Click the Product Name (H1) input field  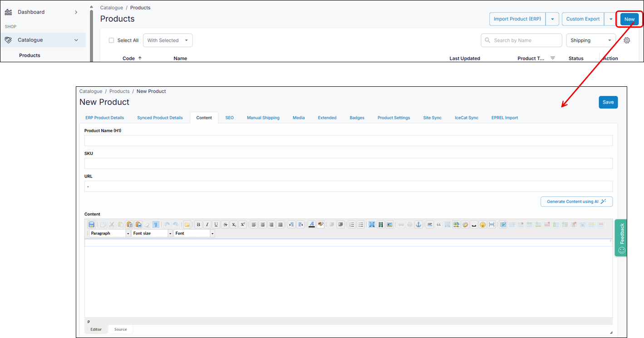click(x=348, y=140)
